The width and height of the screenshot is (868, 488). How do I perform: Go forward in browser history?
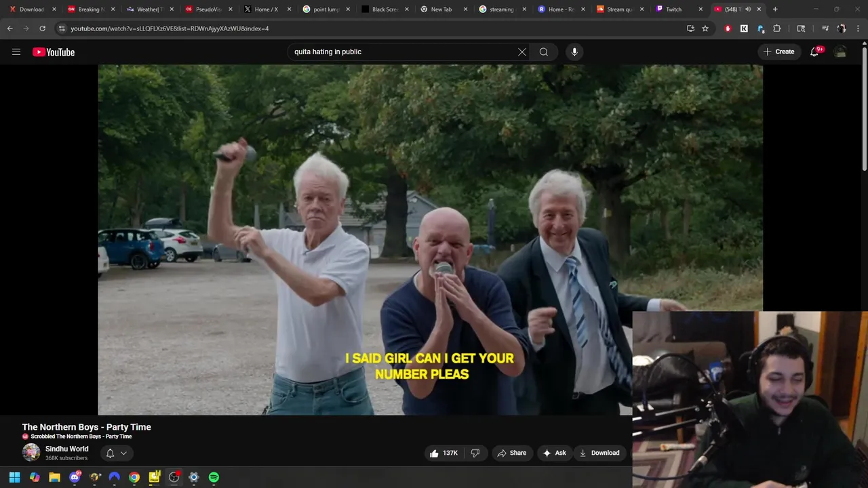pos(26,28)
